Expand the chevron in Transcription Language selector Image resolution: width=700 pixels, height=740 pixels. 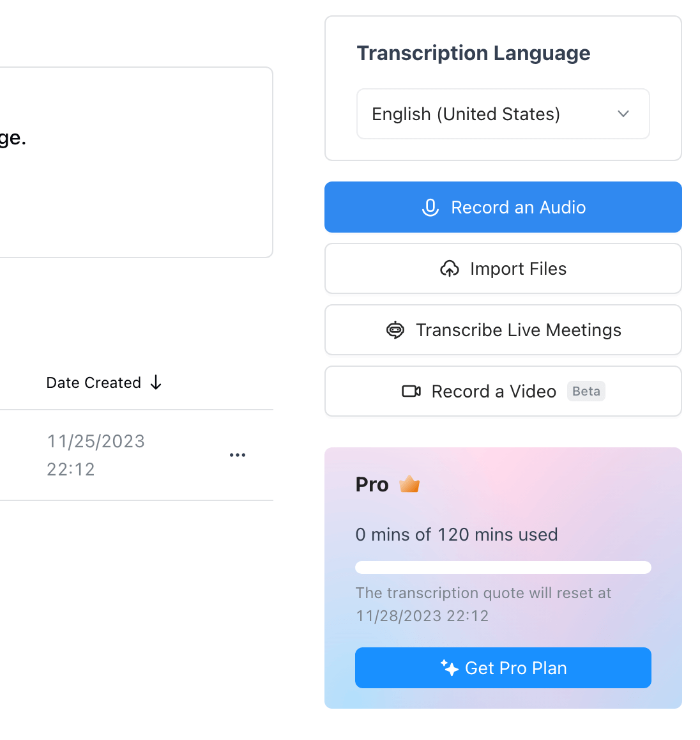click(x=623, y=114)
